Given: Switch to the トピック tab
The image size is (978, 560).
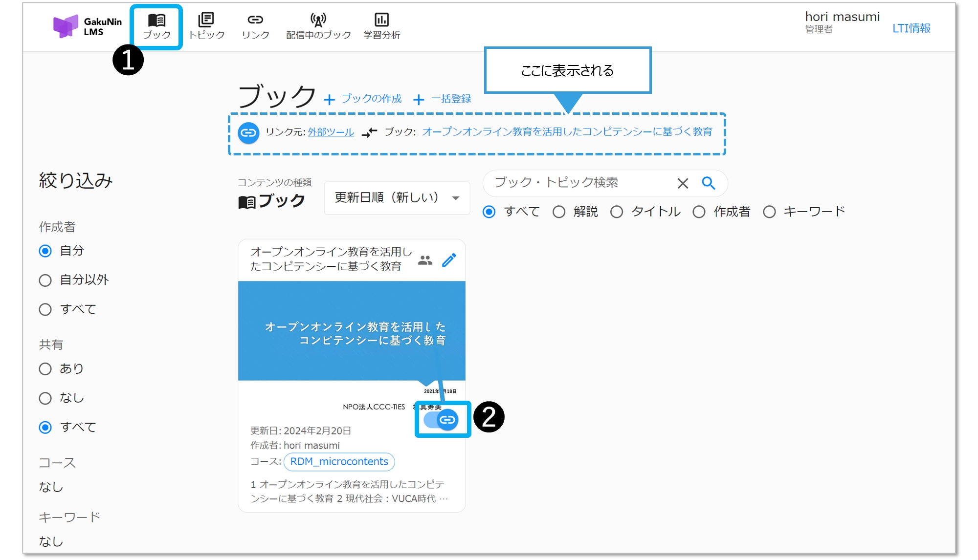Looking at the screenshot, I should (x=206, y=26).
